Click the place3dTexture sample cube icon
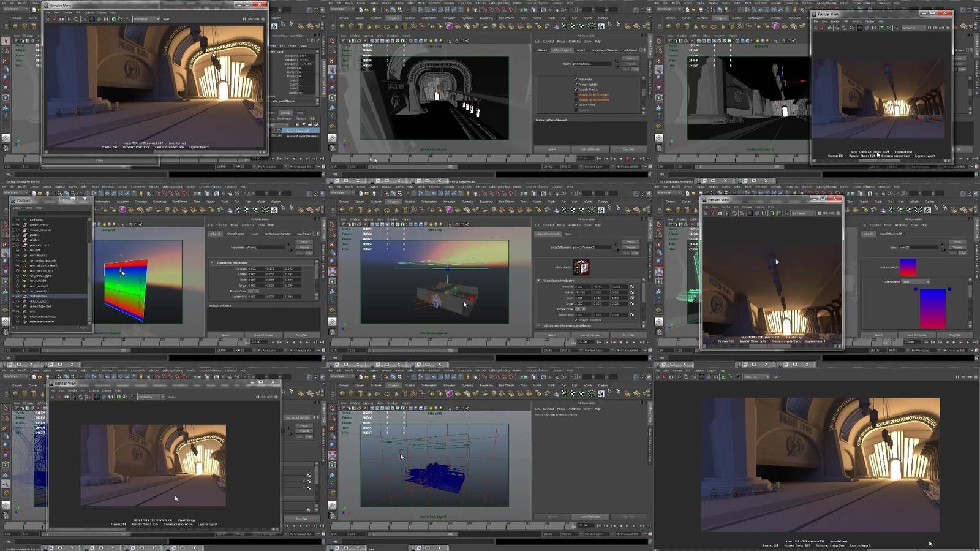 [x=581, y=267]
